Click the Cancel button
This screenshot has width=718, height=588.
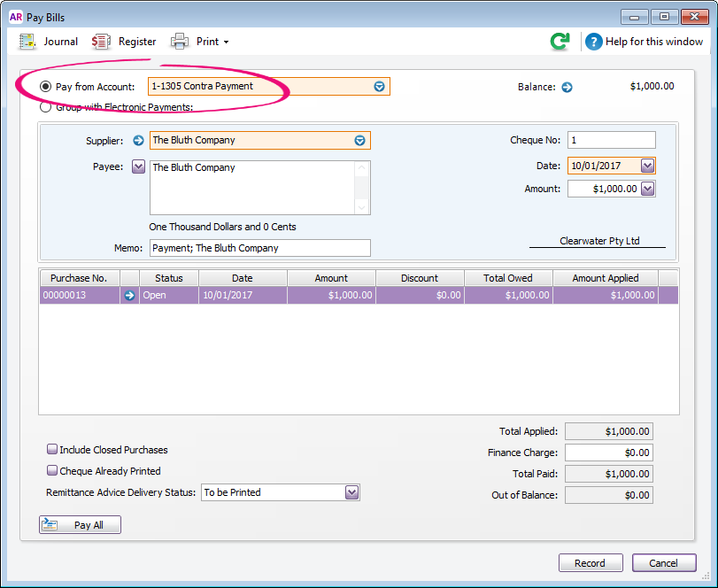pyautogui.click(x=664, y=563)
